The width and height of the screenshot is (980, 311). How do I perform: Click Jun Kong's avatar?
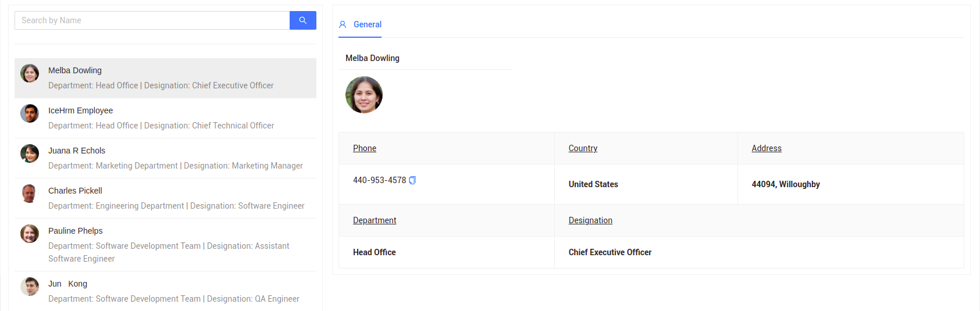(30, 287)
